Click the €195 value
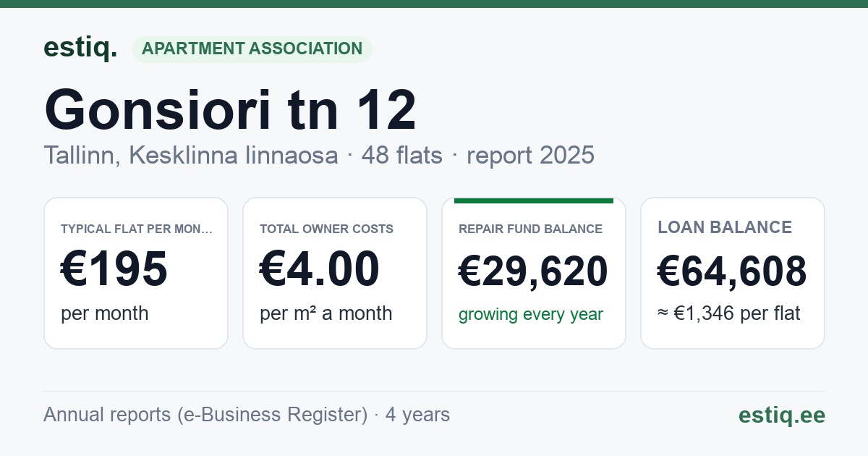The image size is (868, 456). click(x=114, y=269)
